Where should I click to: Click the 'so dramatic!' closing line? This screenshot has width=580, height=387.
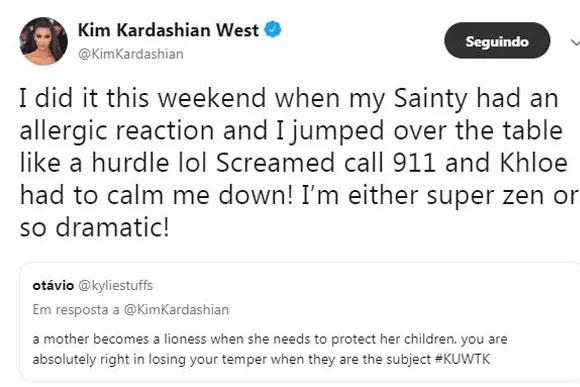(x=95, y=227)
